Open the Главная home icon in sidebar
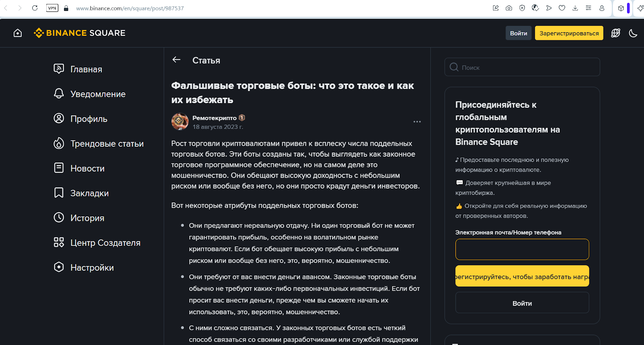The height and width of the screenshot is (345, 644). (x=59, y=69)
